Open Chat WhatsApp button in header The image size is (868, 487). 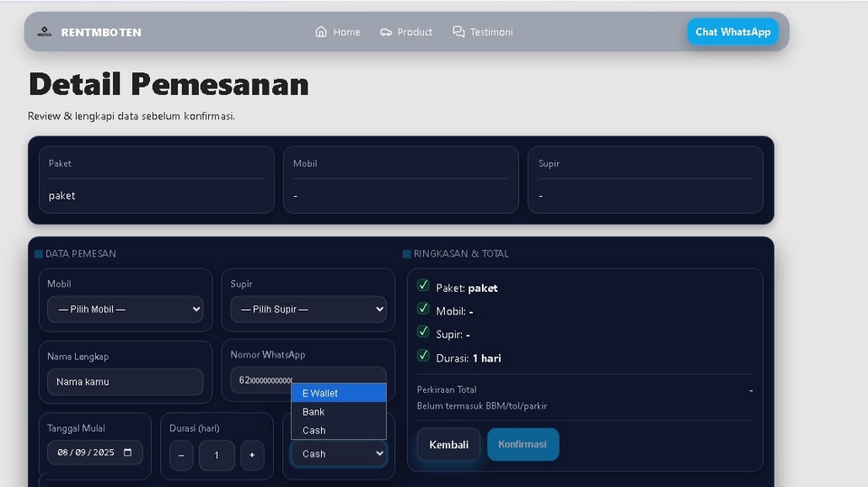point(732,32)
